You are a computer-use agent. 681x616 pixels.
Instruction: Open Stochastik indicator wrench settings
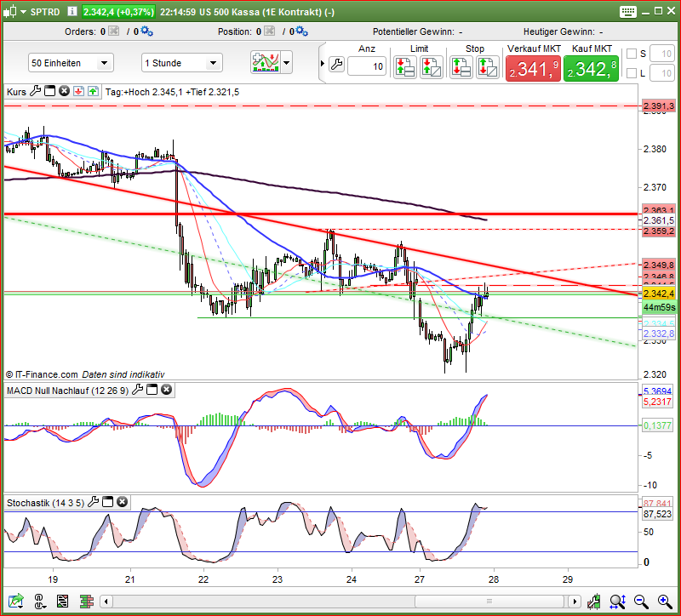(93, 502)
